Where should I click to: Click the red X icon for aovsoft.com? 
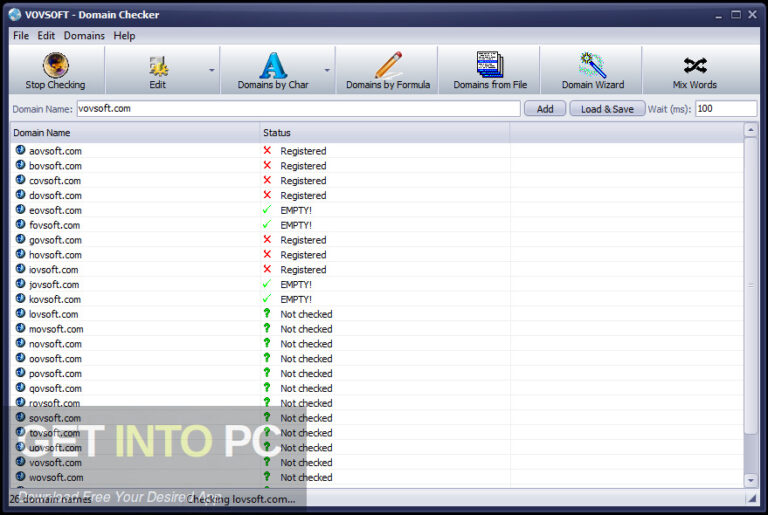267,150
